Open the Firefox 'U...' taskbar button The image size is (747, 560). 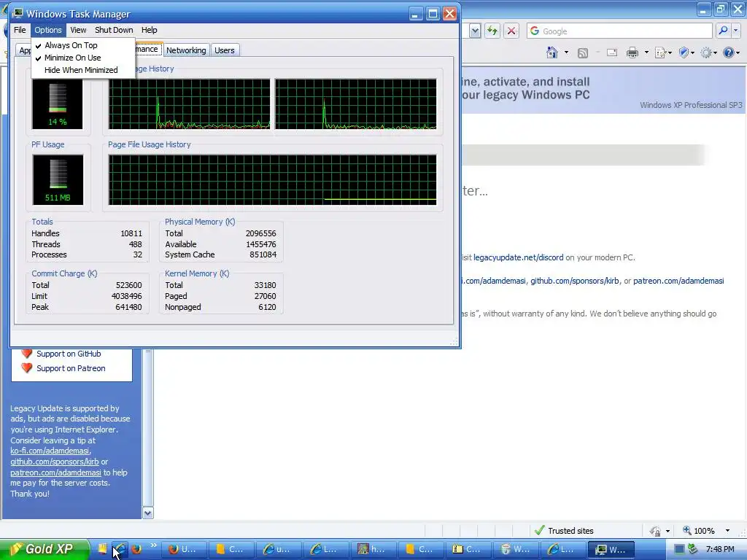pos(183,549)
